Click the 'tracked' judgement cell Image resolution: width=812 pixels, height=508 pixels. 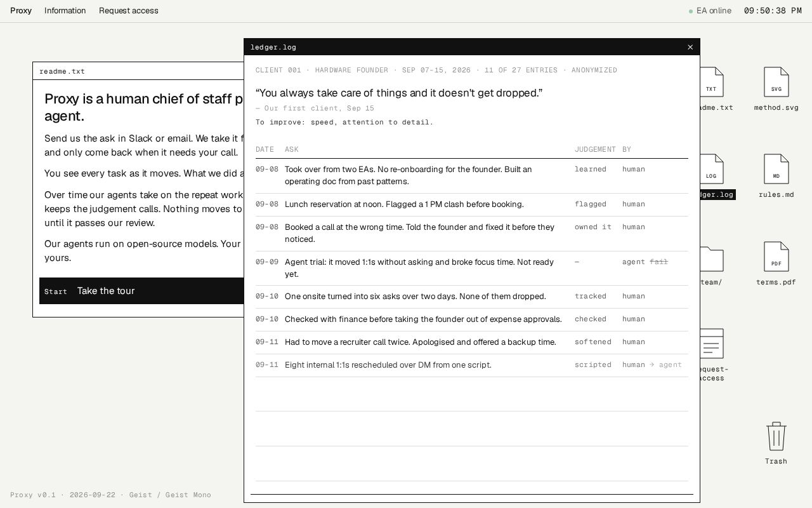tap(591, 297)
